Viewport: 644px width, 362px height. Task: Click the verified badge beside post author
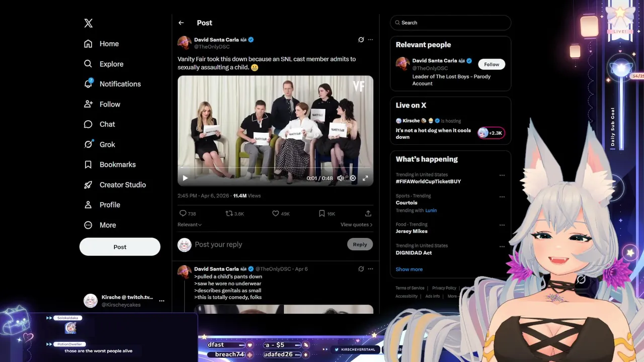click(x=251, y=40)
